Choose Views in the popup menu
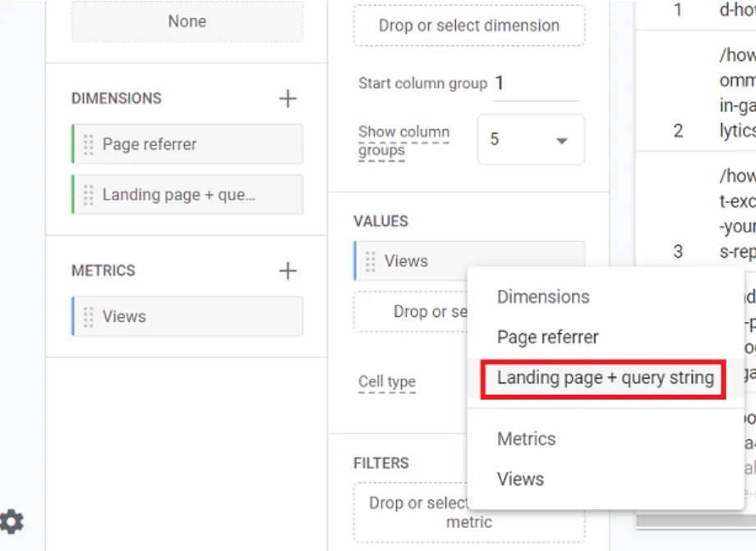This screenshot has height=551, width=756. tap(520, 479)
